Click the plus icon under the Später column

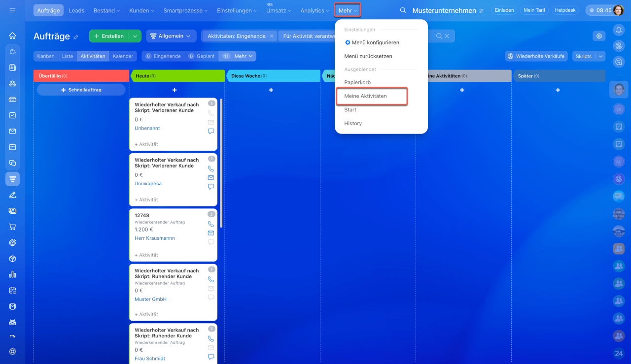point(558,90)
